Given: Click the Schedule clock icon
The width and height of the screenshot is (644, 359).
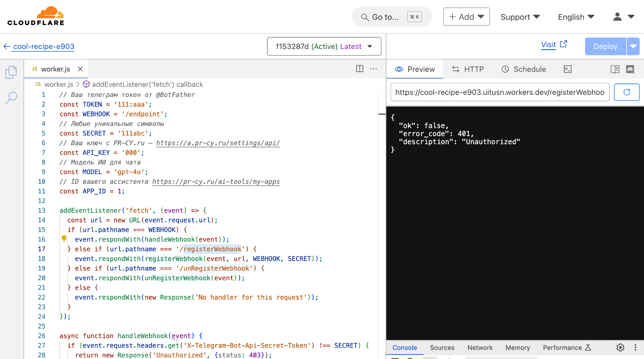Looking at the screenshot, I should pyautogui.click(x=505, y=69).
